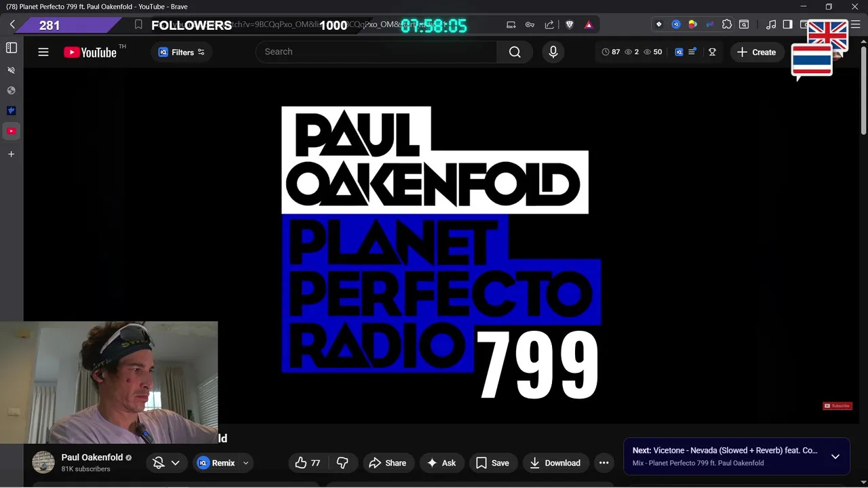Select the active YouTube vertical tab

click(x=11, y=131)
